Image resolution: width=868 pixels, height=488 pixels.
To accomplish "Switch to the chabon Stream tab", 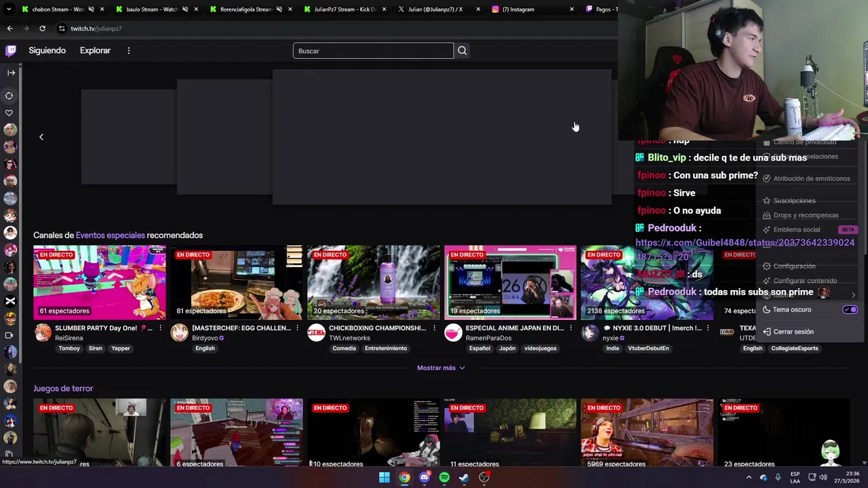I will pyautogui.click(x=58, y=9).
